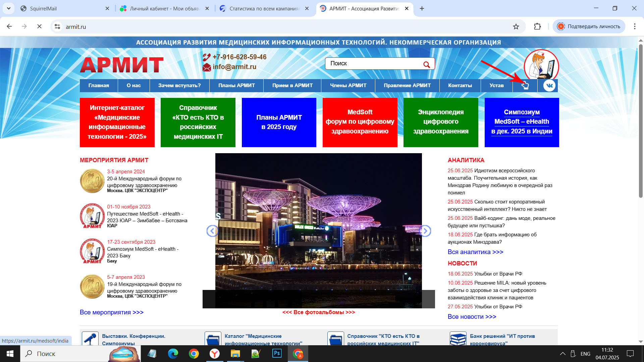Open Энциклопедия цифрового здравоохранения tile

click(441, 122)
